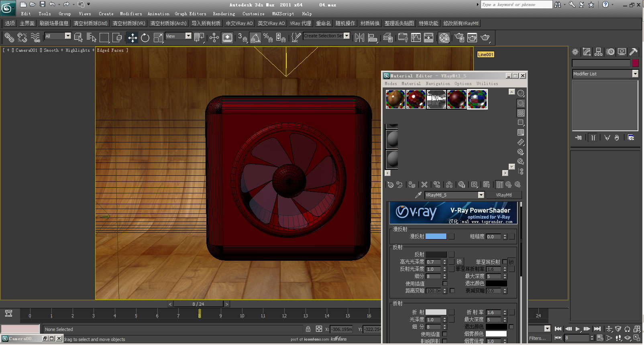Open Render Setup teapot icon

coord(459,38)
